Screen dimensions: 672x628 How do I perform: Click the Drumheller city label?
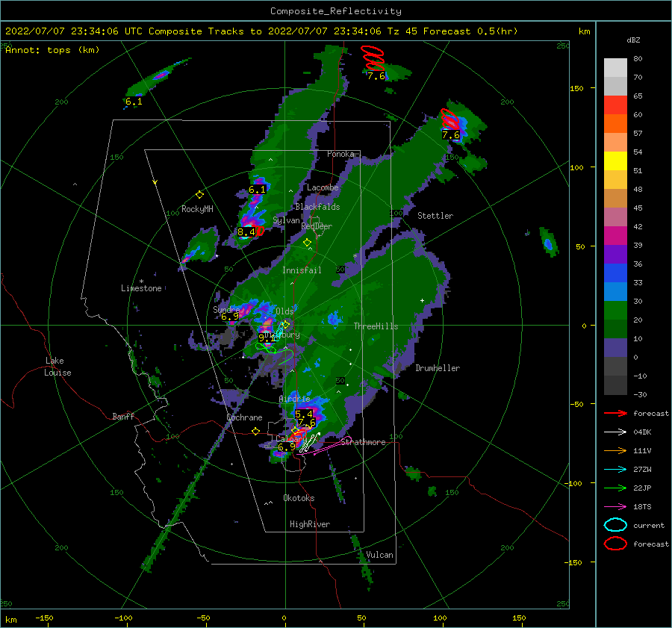coord(438,368)
